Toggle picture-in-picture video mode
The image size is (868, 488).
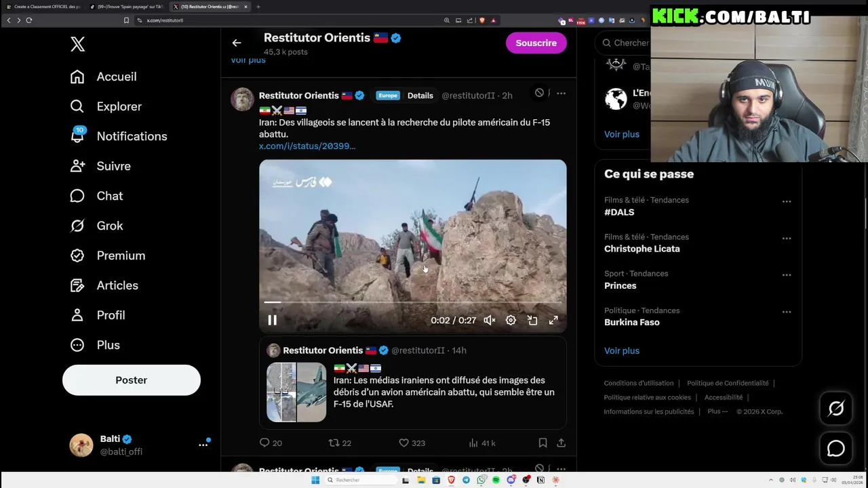532,320
